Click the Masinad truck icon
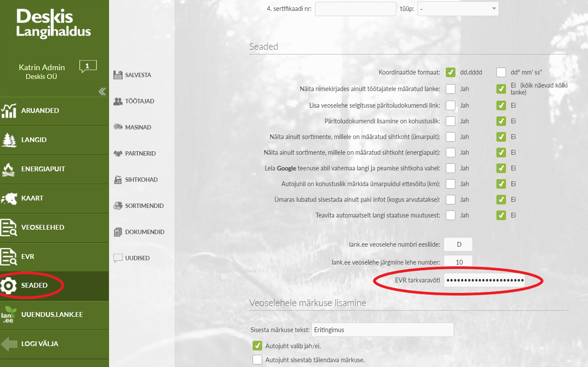Viewport: 588px width, 367px height. 118,127
